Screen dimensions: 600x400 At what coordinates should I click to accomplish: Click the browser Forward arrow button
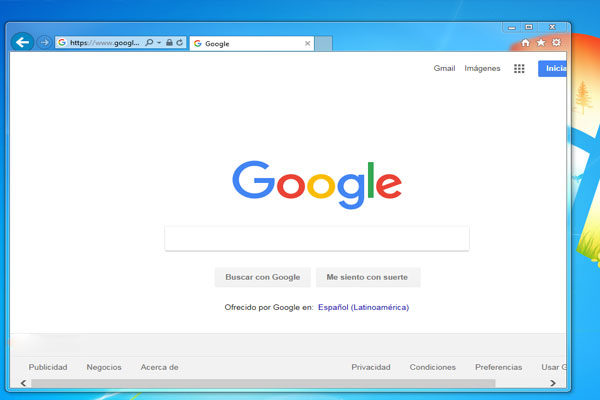44,42
